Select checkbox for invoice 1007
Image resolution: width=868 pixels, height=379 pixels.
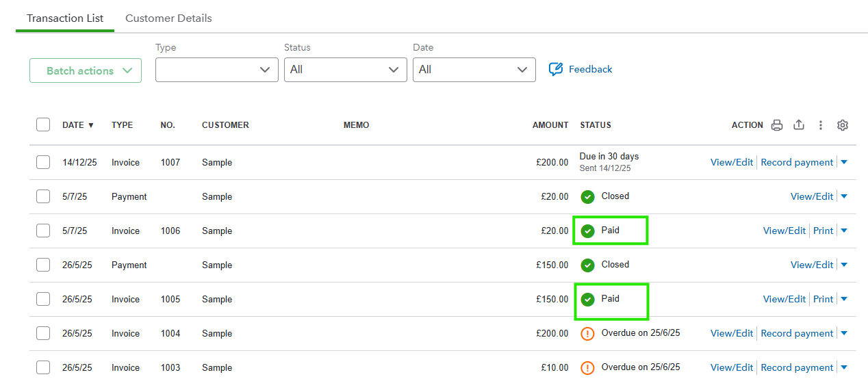click(x=43, y=162)
